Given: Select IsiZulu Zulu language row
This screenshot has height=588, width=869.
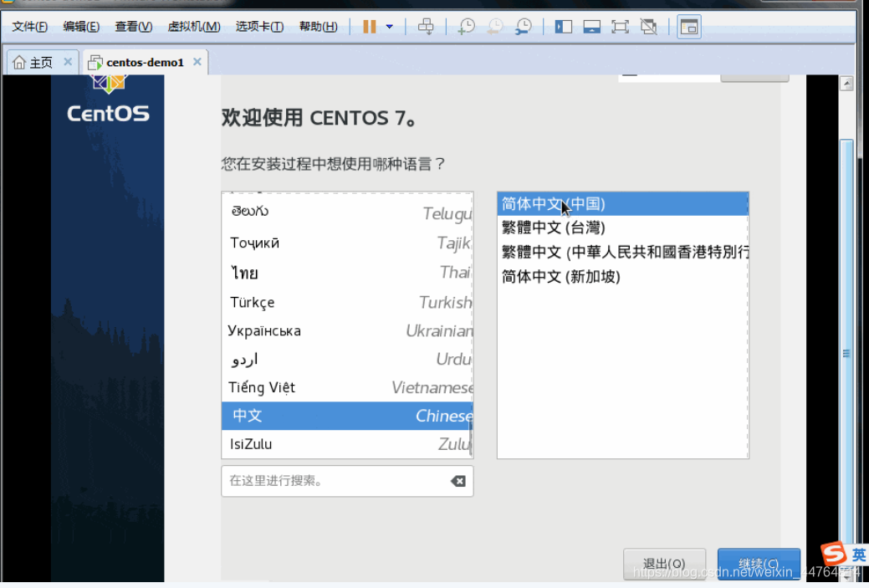Looking at the screenshot, I should (347, 444).
